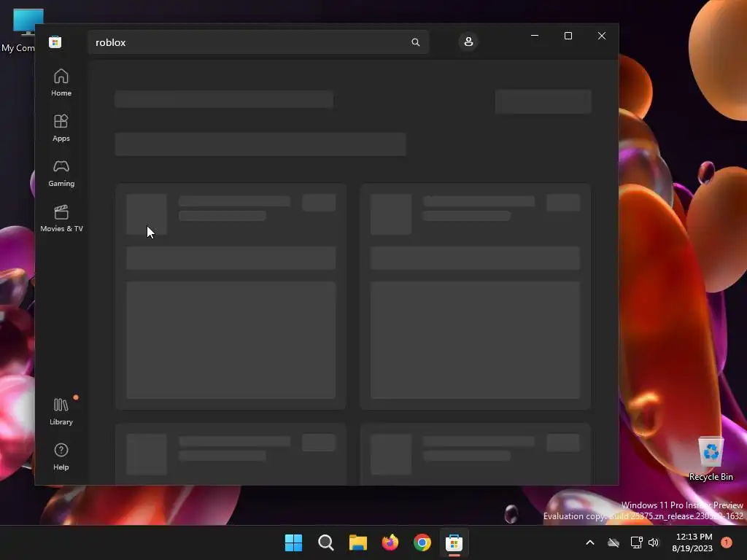This screenshot has height=560, width=747.
Task: Go to the Gaming section
Action: click(x=61, y=173)
